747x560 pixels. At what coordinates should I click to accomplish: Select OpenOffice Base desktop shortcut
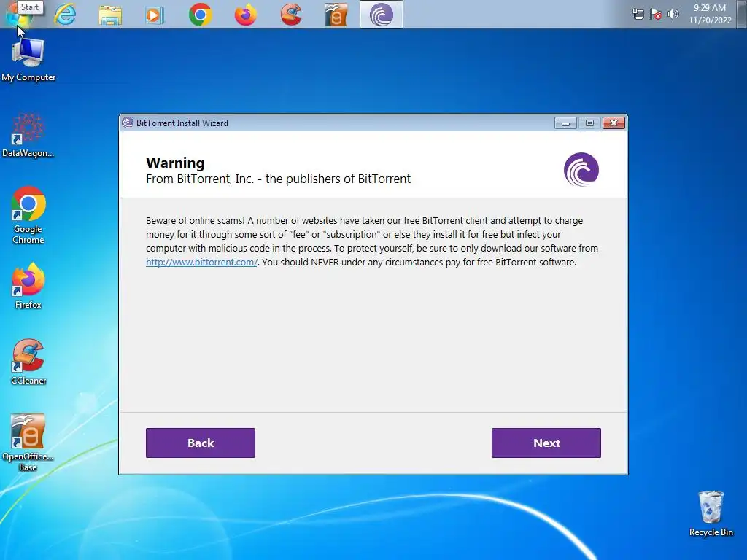tap(28, 443)
